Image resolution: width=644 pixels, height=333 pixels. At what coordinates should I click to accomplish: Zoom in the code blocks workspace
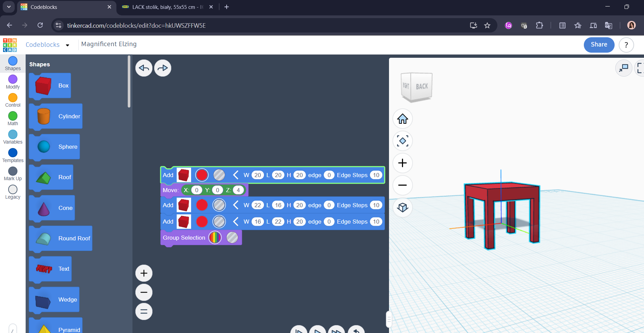click(144, 273)
